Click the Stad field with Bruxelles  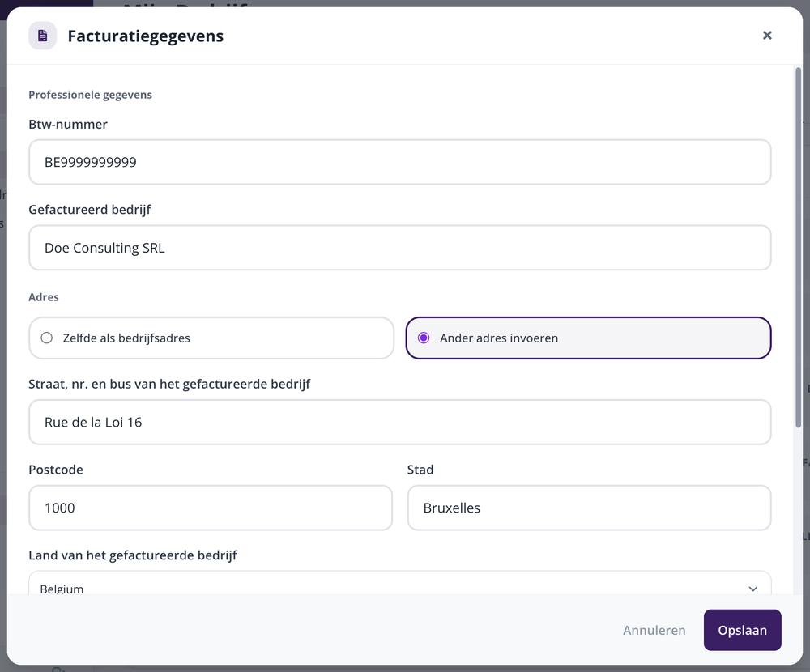[590, 508]
